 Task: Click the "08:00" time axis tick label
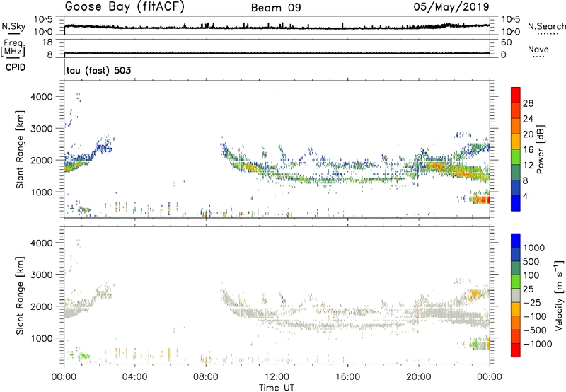[206, 377]
